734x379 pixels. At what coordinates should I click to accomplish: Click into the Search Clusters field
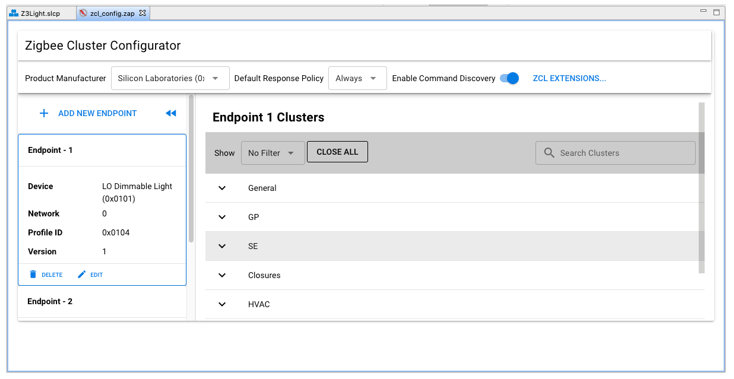pyautogui.click(x=615, y=153)
